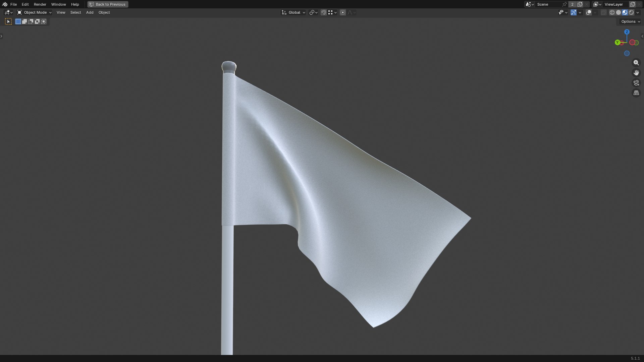644x362 pixels.
Task: Toggle the scene pin icon
Action: tap(565, 4)
